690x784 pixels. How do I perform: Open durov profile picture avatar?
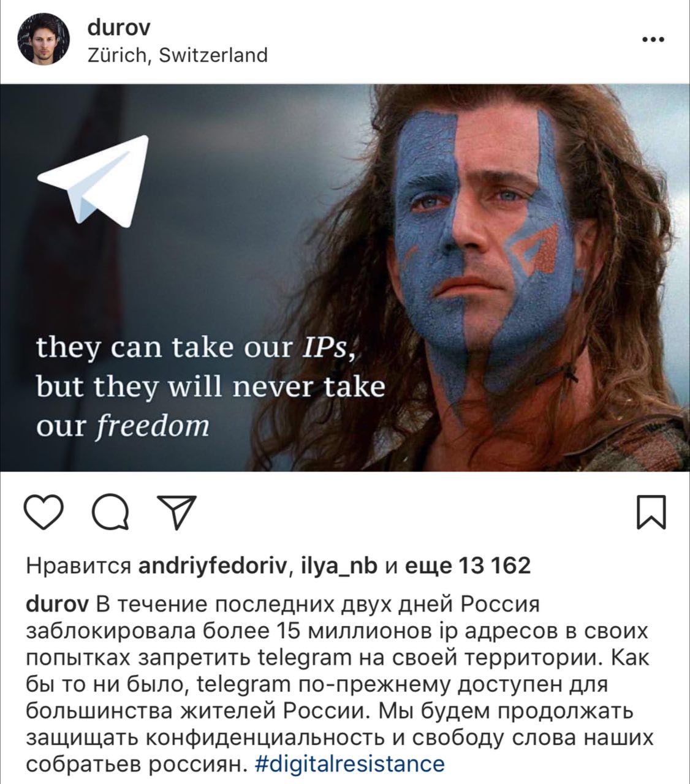(x=44, y=40)
